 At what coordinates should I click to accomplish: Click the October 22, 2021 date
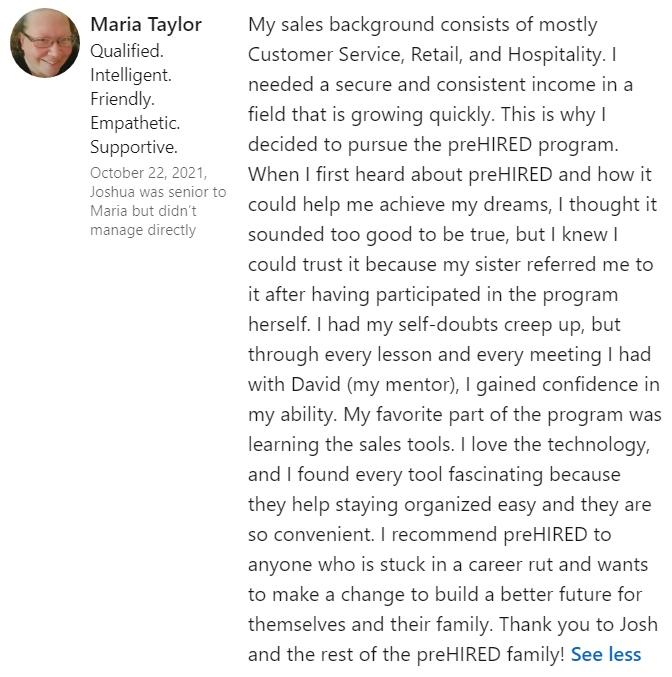(147, 173)
